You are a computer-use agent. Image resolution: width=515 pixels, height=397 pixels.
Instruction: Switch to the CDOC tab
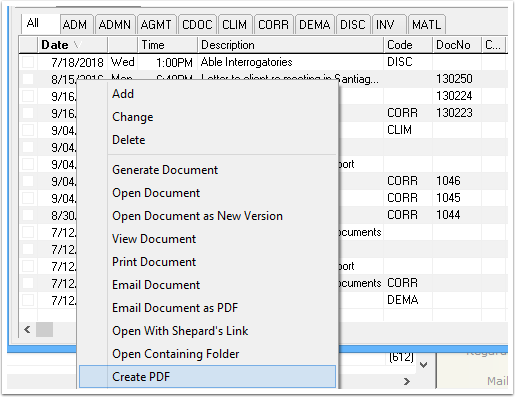point(197,25)
